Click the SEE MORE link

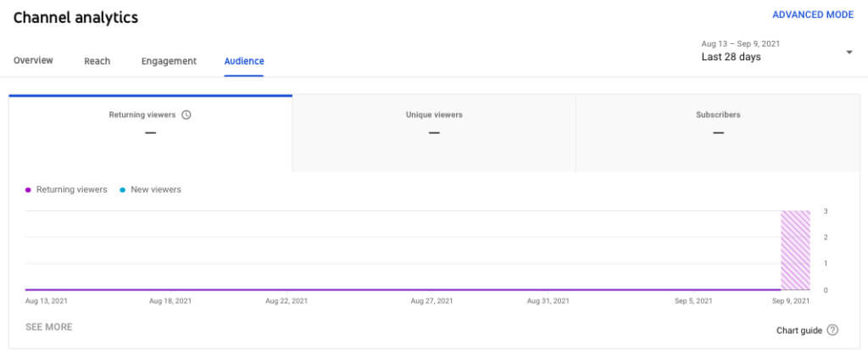coord(48,327)
